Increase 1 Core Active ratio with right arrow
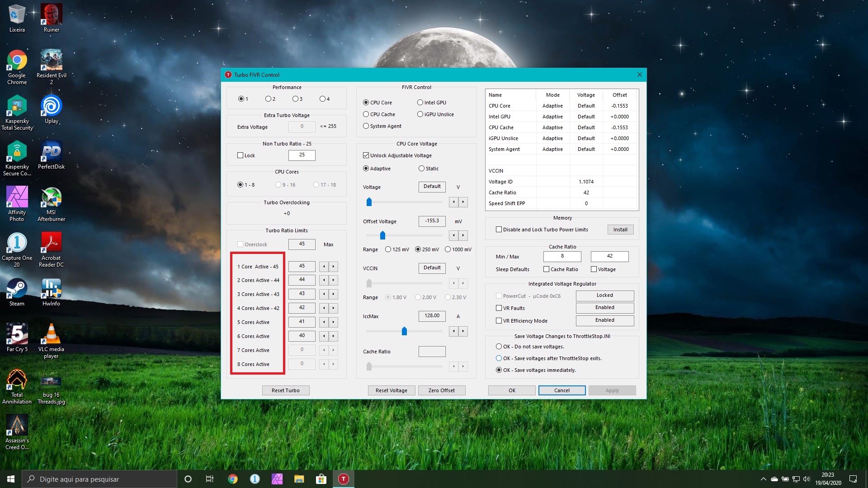 coord(334,267)
